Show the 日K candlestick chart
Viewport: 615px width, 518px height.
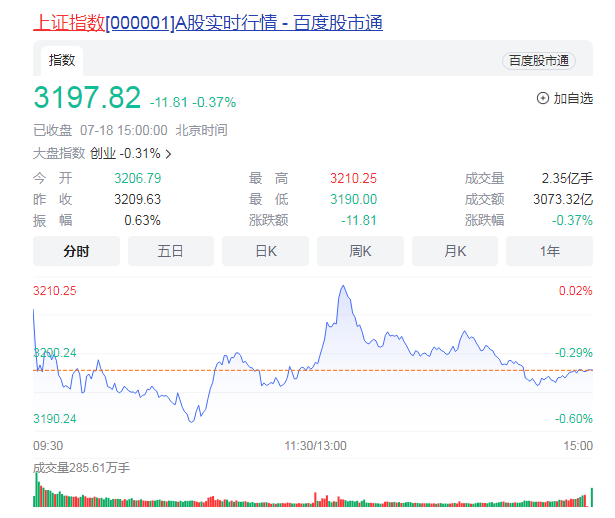[265, 251]
